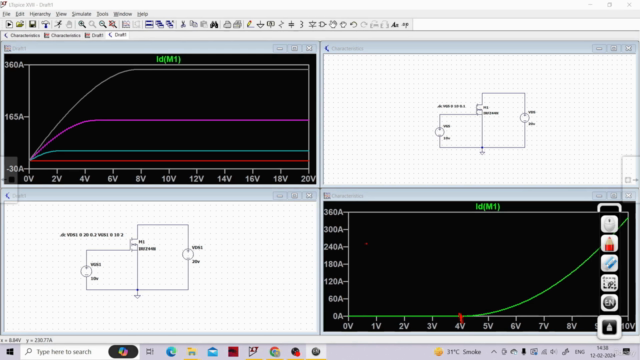Open the Mail app from the taskbar
The height and width of the screenshot is (360, 640).
pyautogui.click(x=213, y=351)
